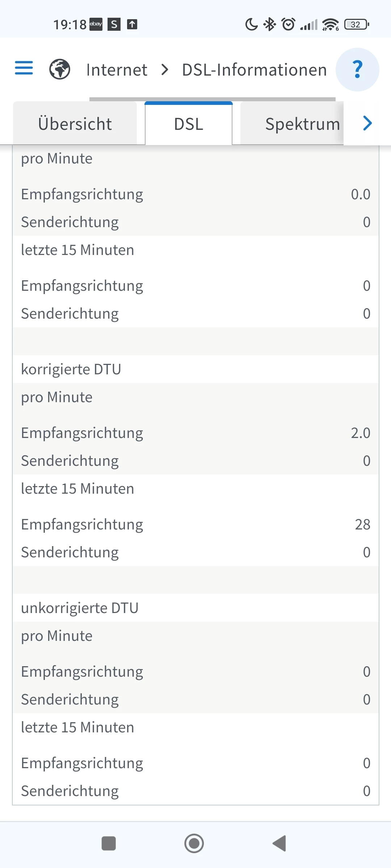Image resolution: width=391 pixels, height=868 pixels.
Task: Open recent apps square button
Action: [x=109, y=843]
